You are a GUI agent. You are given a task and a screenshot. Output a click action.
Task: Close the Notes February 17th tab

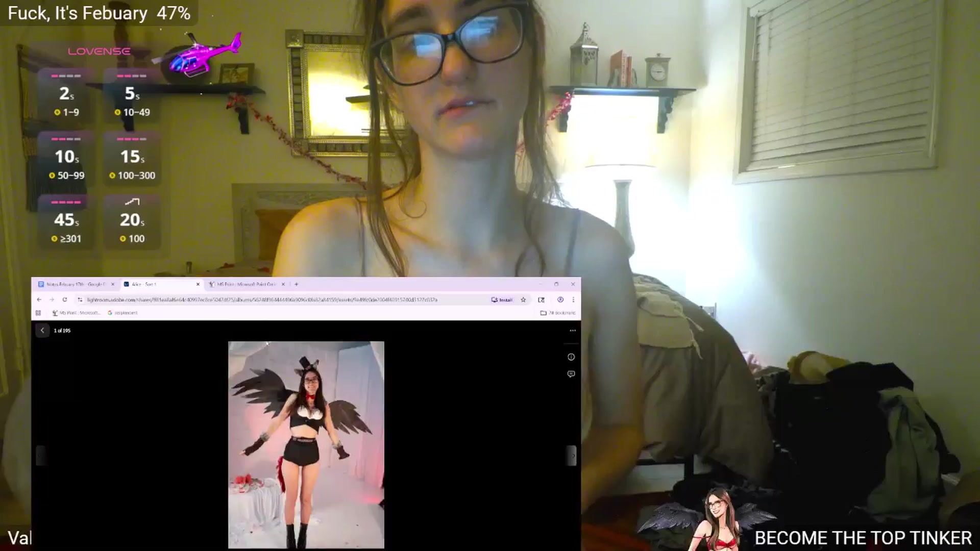click(x=113, y=284)
